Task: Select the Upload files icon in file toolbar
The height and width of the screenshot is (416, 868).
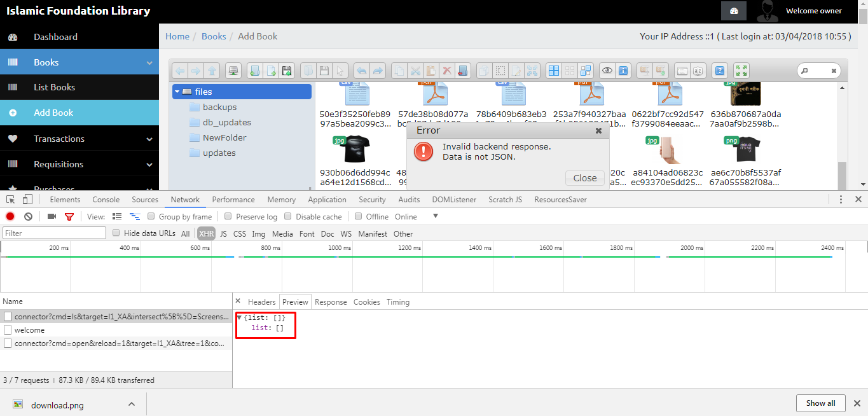Action: coord(286,70)
